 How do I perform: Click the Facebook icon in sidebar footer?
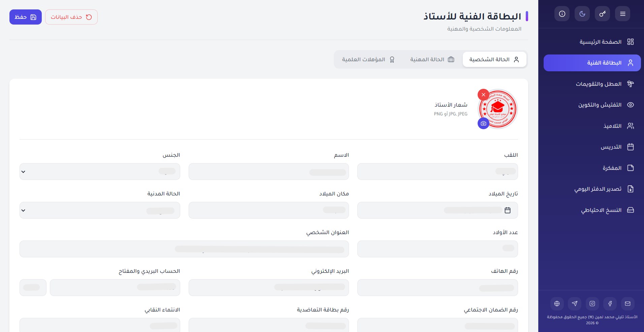click(610, 304)
